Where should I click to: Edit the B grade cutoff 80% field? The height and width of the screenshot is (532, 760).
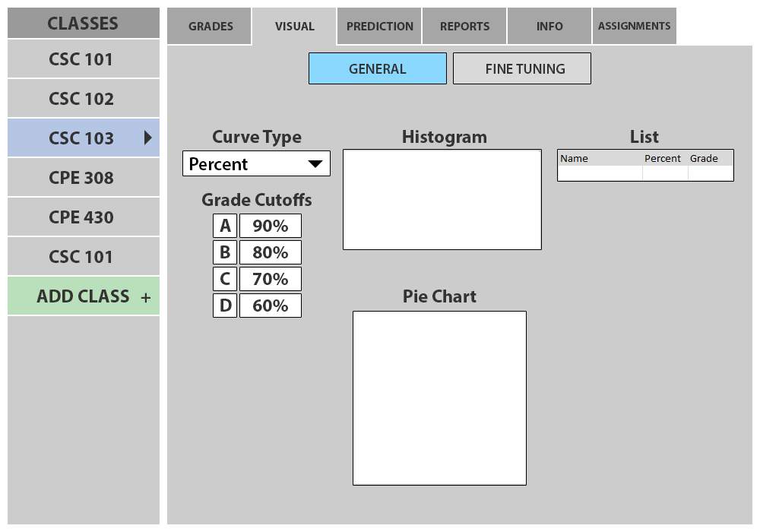coord(270,252)
